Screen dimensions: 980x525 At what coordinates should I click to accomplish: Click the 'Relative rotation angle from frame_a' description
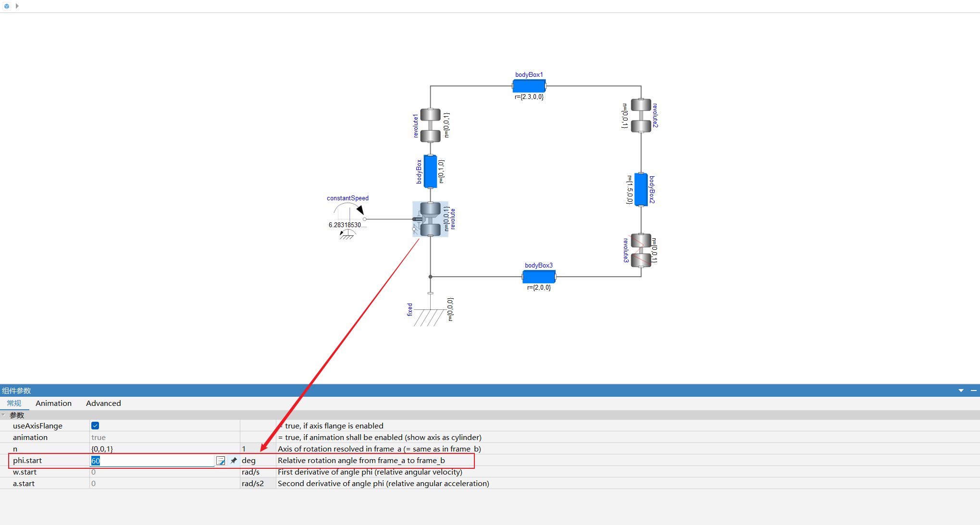pos(361,461)
